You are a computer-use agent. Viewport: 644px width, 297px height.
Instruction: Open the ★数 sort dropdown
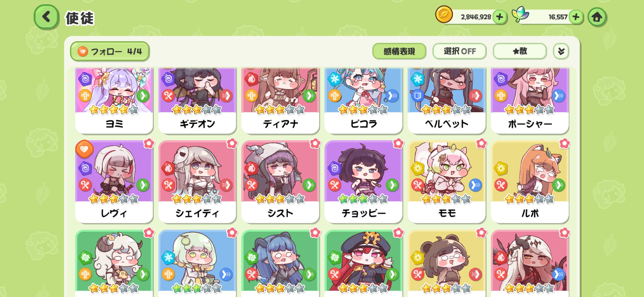520,51
